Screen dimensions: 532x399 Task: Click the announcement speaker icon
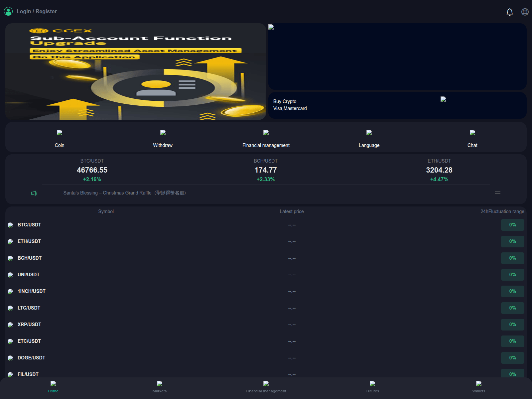point(34,193)
